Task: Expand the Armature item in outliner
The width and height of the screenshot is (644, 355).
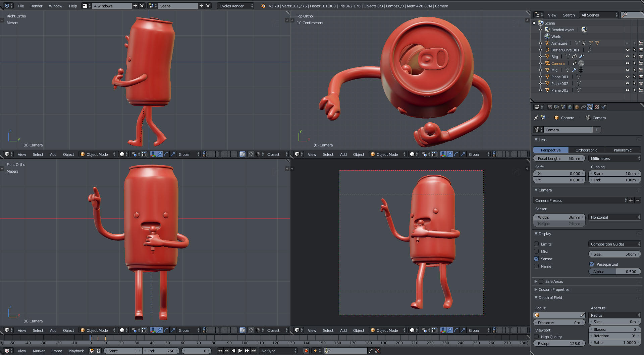Action: 540,43
